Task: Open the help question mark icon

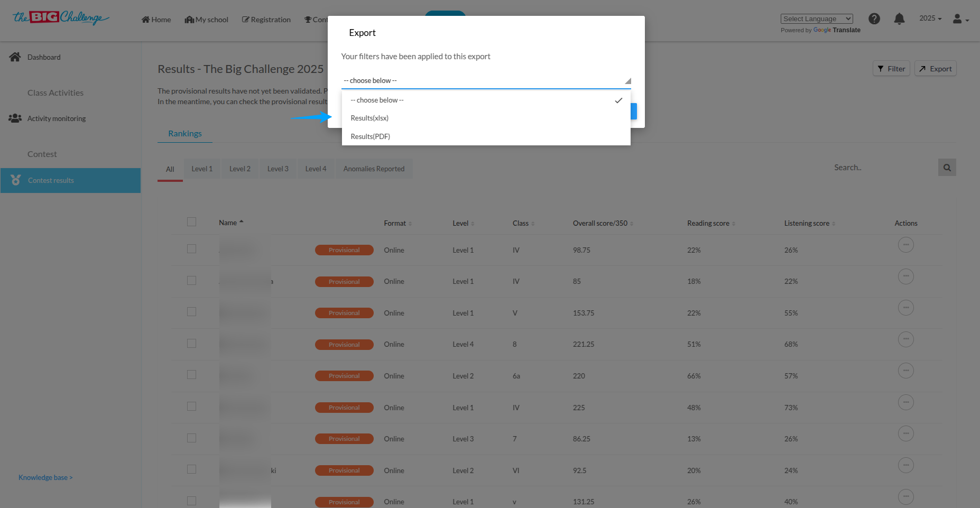Action: point(874,19)
